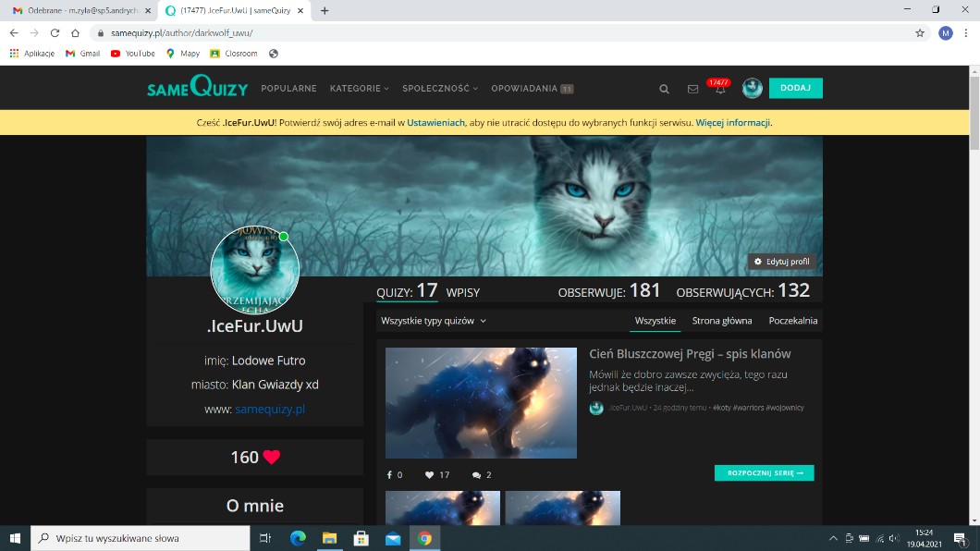Image resolution: width=980 pixels, height=551 pixels.
Task: Click the sameQuizy logo
Action: (197, 88)
